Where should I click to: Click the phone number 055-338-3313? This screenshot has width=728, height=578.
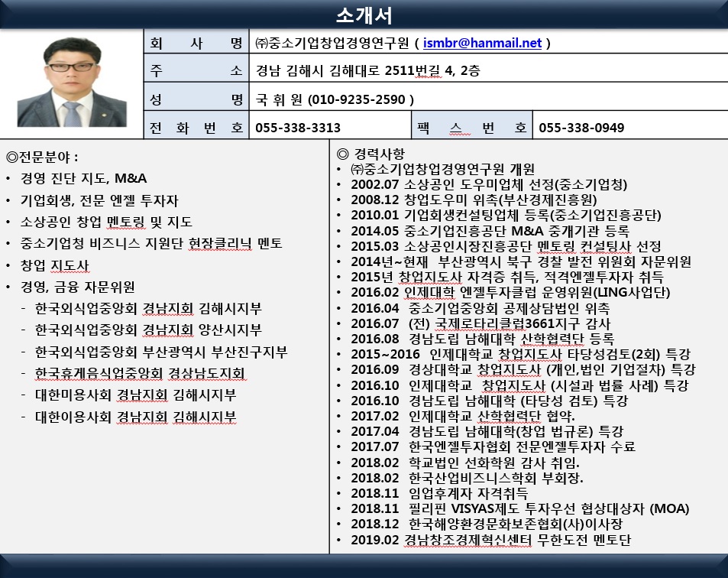[x=298, y=128]
